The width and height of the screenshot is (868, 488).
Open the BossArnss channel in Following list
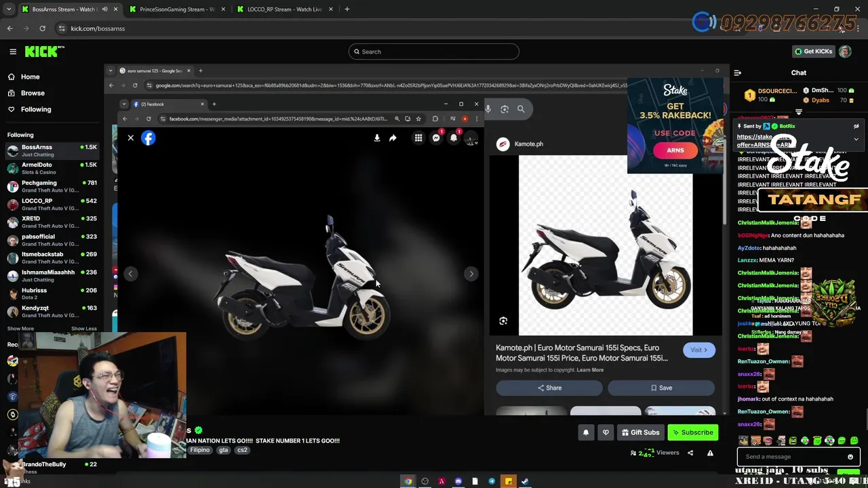coord(52,150)
